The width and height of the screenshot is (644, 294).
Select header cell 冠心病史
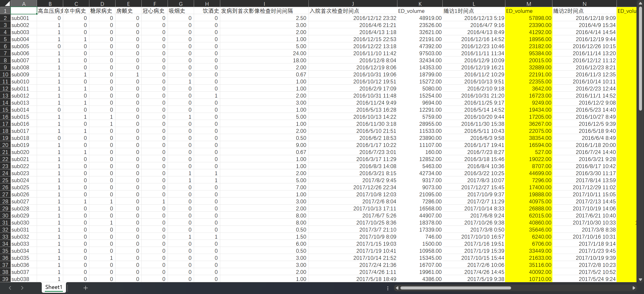(x=155, y=11)
